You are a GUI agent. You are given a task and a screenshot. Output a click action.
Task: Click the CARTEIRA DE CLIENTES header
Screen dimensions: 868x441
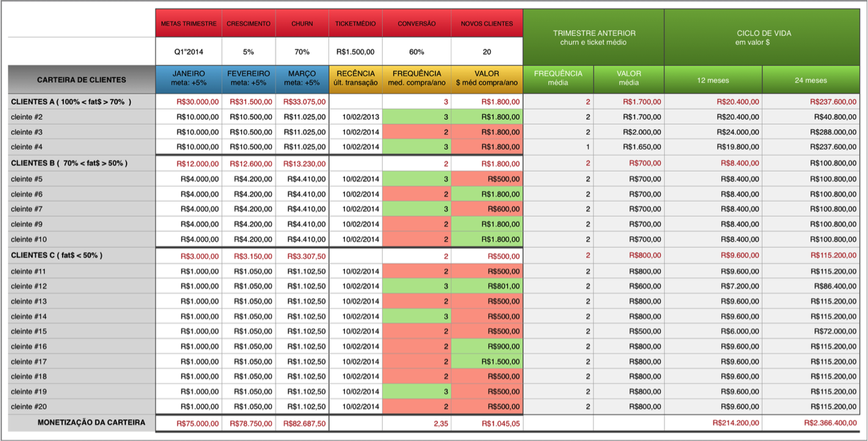(x=82, y=80)
